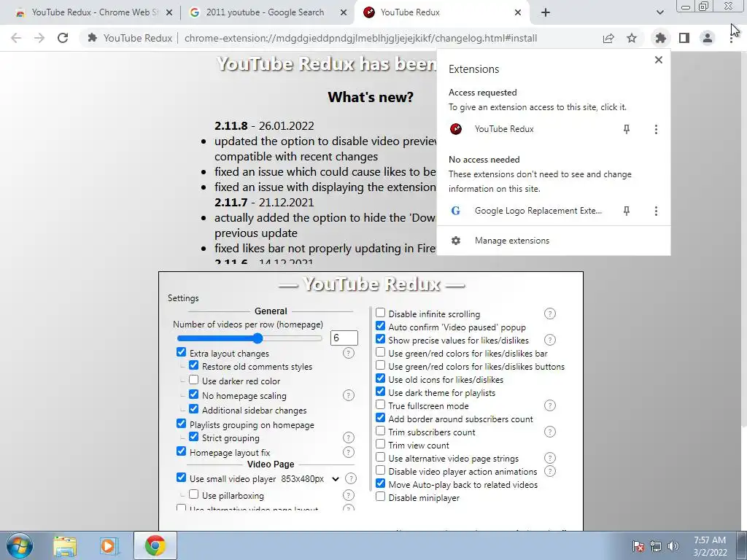Go back with the browser back arrow
The width and height of the screenshot is (747, 560).
tap(16, 38)
